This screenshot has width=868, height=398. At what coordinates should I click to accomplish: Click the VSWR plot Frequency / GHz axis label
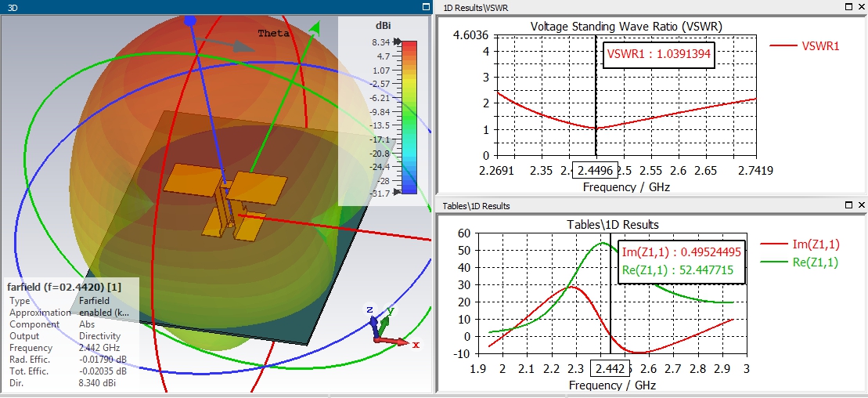[626, 186]
